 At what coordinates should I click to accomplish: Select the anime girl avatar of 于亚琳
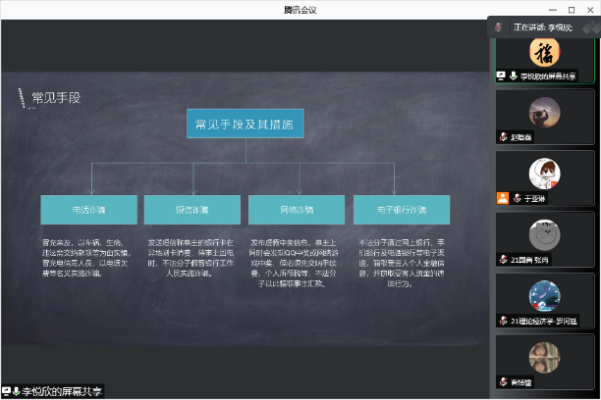coord(544,173)
